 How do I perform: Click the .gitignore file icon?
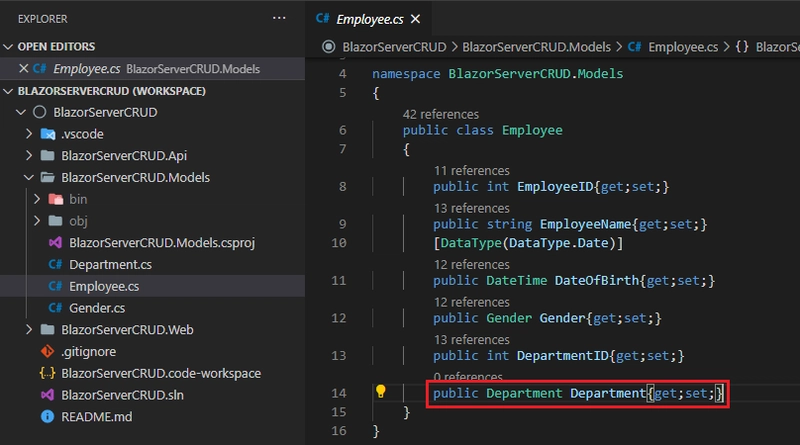tap(46, 351)
